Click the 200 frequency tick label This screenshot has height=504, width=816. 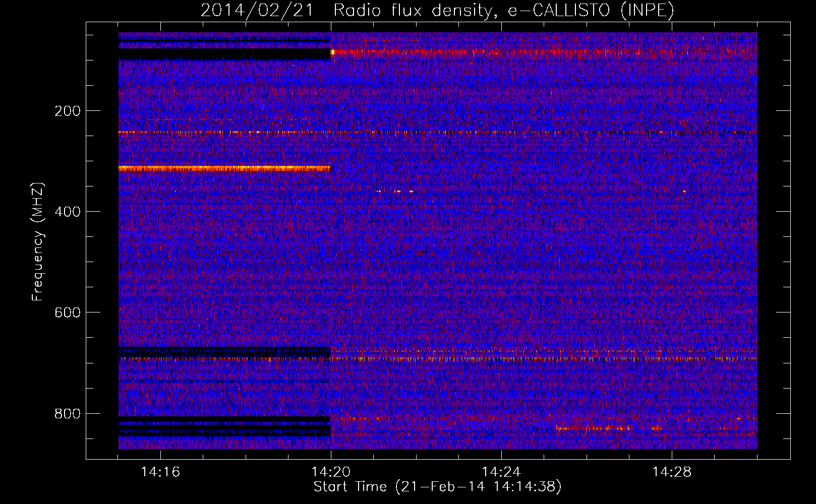pyautogui.click(x=67, y=111)
